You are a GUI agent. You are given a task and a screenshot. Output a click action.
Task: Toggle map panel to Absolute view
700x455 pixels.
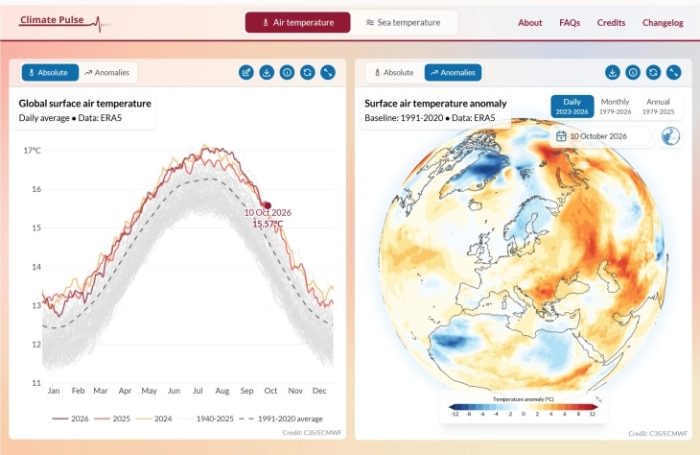(x=394, y=72)
